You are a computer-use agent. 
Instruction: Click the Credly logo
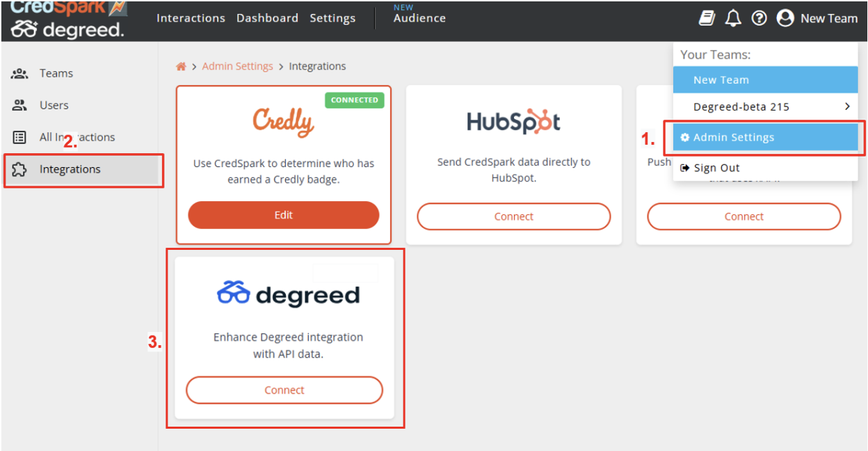point(283,122)
